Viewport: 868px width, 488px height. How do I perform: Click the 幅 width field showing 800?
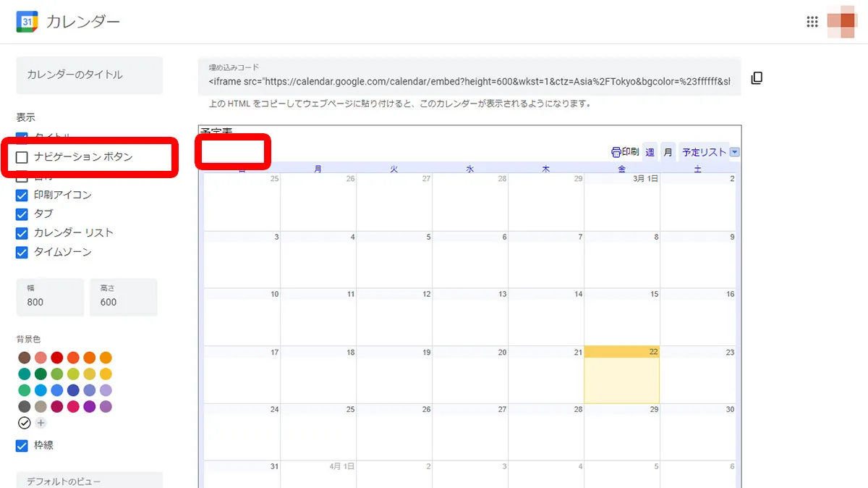coord(50,297)
